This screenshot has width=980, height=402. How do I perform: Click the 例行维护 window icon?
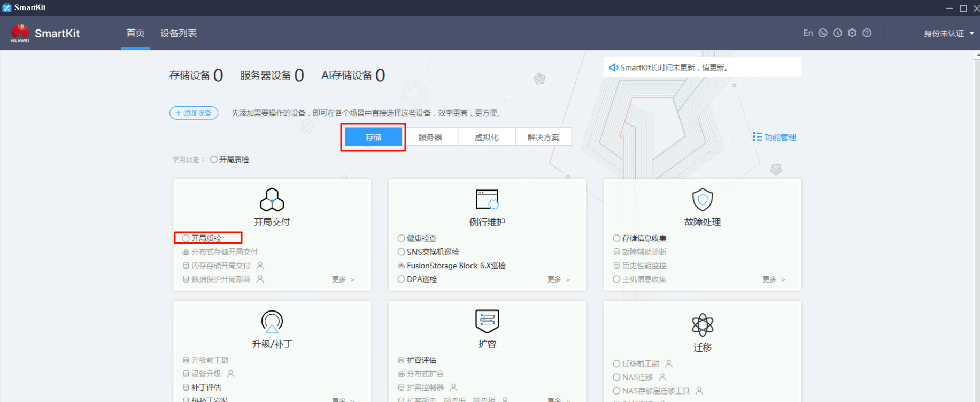tap(487, 200)
